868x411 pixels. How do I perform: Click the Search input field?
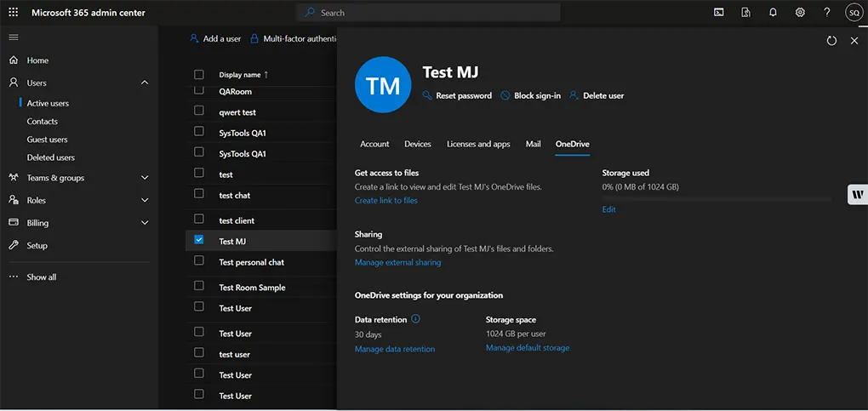(428, 12)
